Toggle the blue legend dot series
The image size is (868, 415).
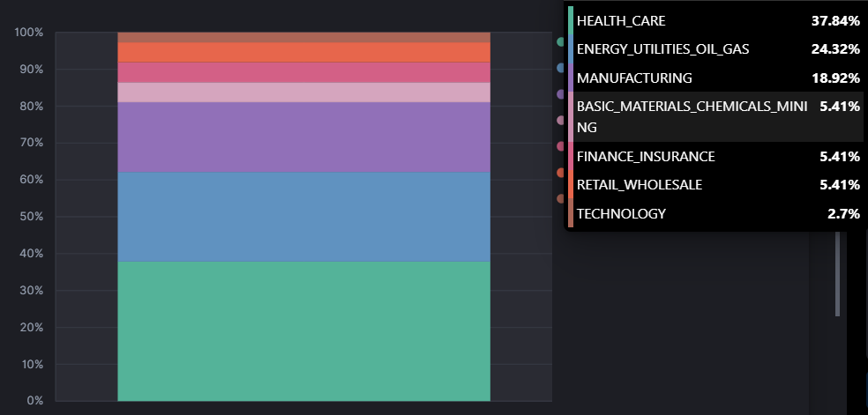559,68
